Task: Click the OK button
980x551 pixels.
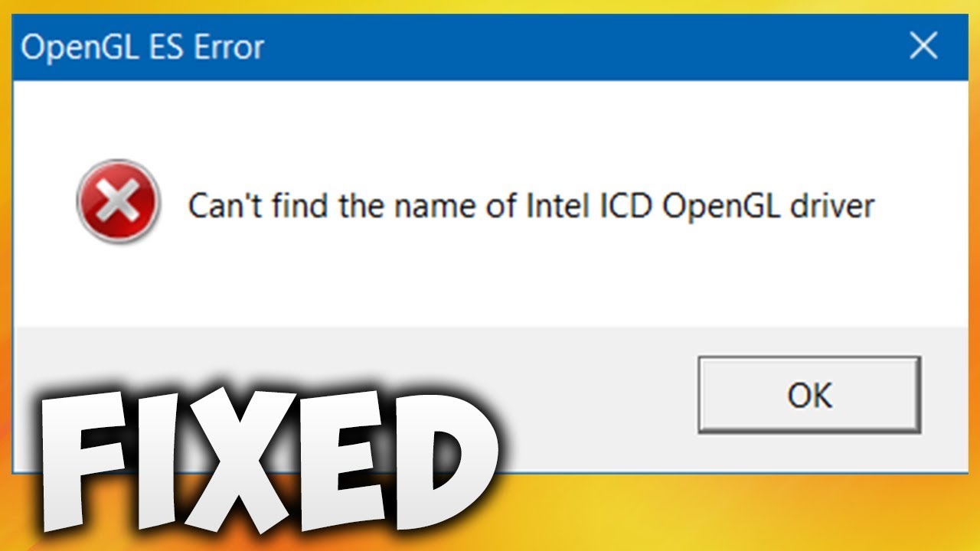Action: coord(809,395)
